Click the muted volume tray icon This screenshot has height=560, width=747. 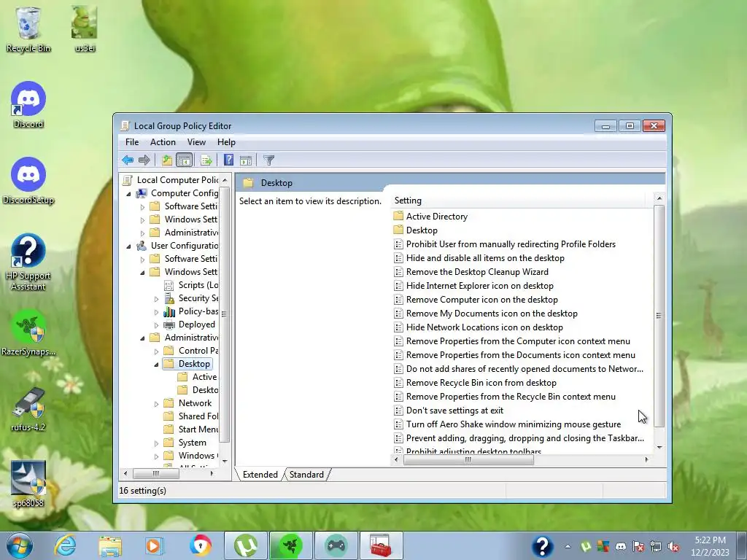673,547
